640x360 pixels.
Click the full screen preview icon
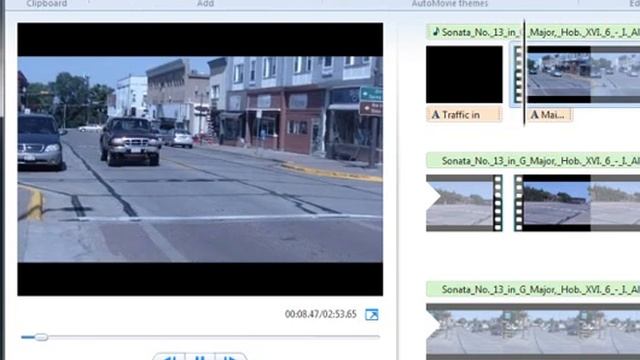[371, 314]
